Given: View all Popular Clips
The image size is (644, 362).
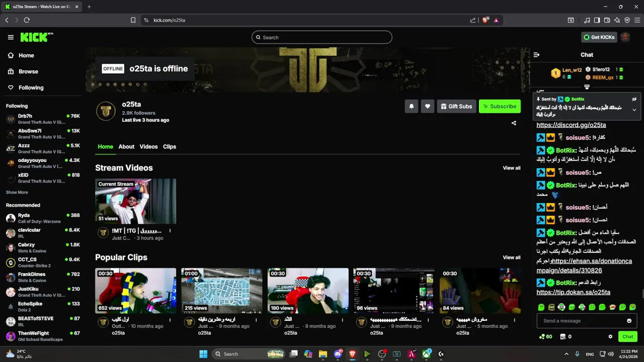Looking at the screenshot, I should (512, 257).
